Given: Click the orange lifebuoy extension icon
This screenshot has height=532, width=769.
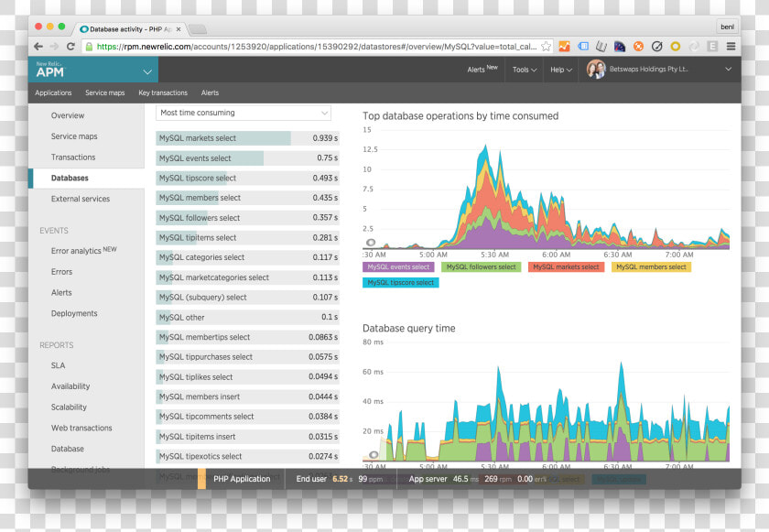Looking at the screenshot, I should click(638, 47).
